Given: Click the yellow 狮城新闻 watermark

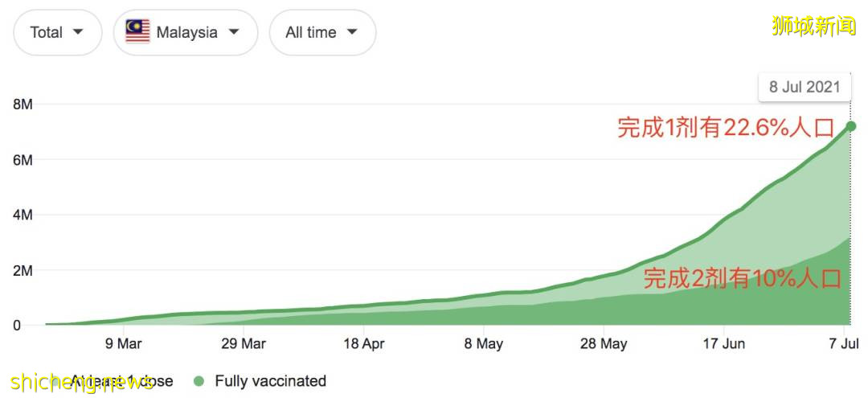Looking at the screenshot, I should 813,26.
